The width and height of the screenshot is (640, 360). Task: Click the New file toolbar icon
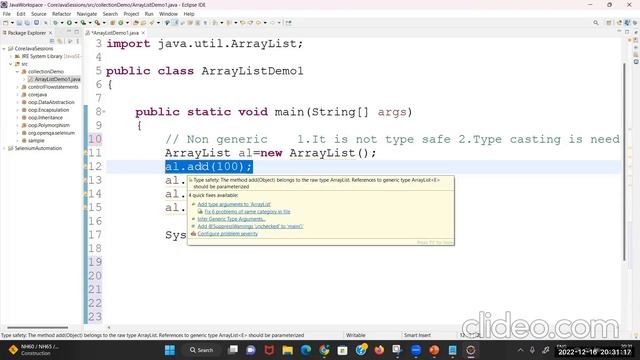(6, 23)
